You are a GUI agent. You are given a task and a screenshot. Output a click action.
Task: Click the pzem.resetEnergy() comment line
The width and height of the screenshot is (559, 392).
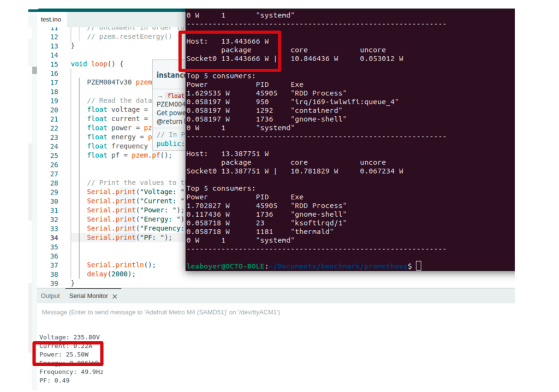(x=129, y=37)
